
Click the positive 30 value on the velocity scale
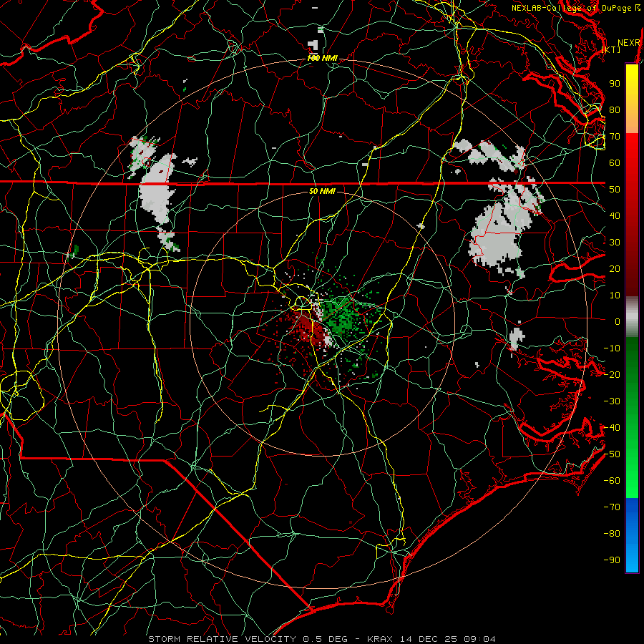click(x=615, y=243)
